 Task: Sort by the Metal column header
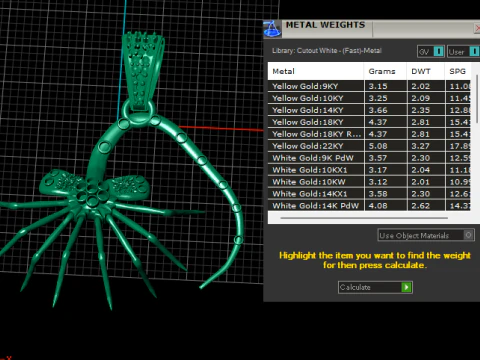[316, 71]
